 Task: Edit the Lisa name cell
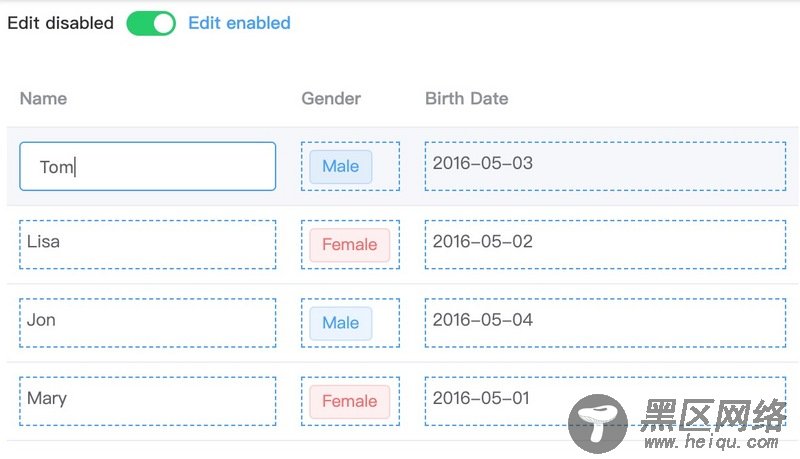147,244
